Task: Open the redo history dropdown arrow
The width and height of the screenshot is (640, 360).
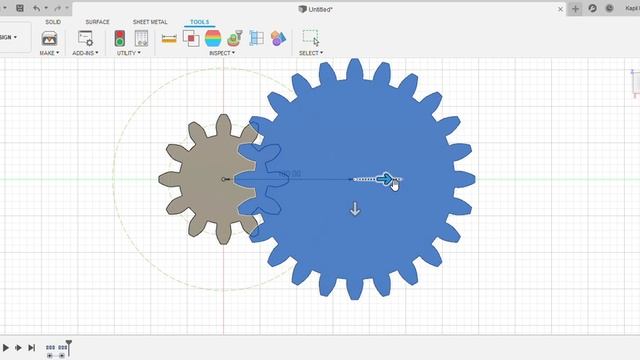Action: tap(67, 8)
